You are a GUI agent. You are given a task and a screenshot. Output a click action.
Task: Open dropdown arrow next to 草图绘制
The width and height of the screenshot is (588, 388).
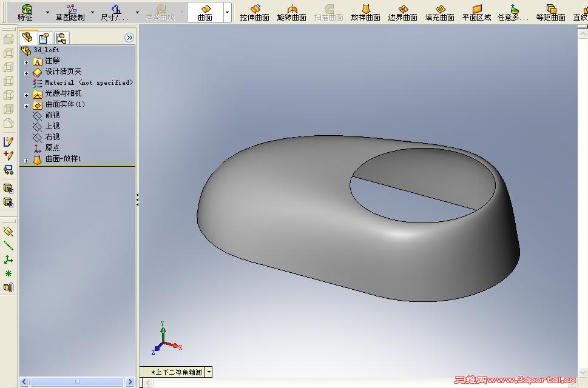point(93,12)
